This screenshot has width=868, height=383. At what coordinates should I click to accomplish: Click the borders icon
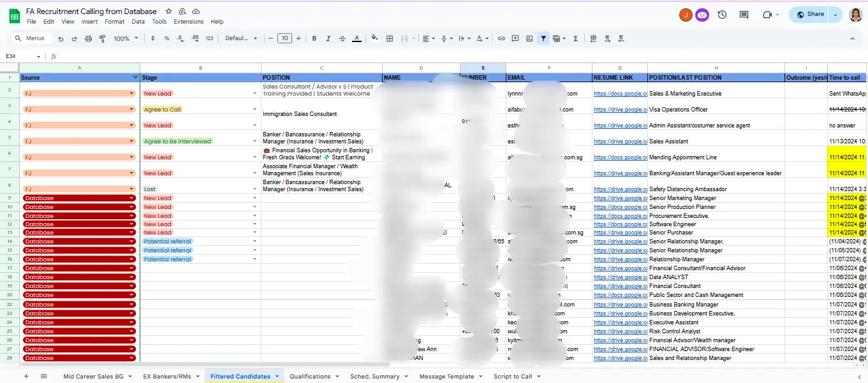tap(390, 39)
